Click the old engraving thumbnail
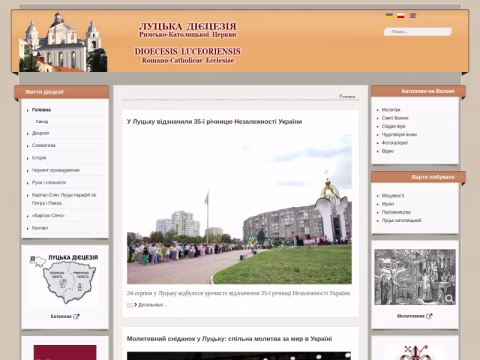480x360 pixels. click(x=415, y=277)
